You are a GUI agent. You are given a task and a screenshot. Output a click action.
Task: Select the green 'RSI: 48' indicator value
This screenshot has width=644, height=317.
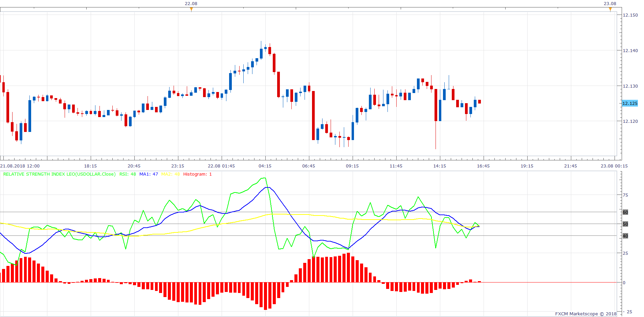pyautogui.click(x=128, y=174)
